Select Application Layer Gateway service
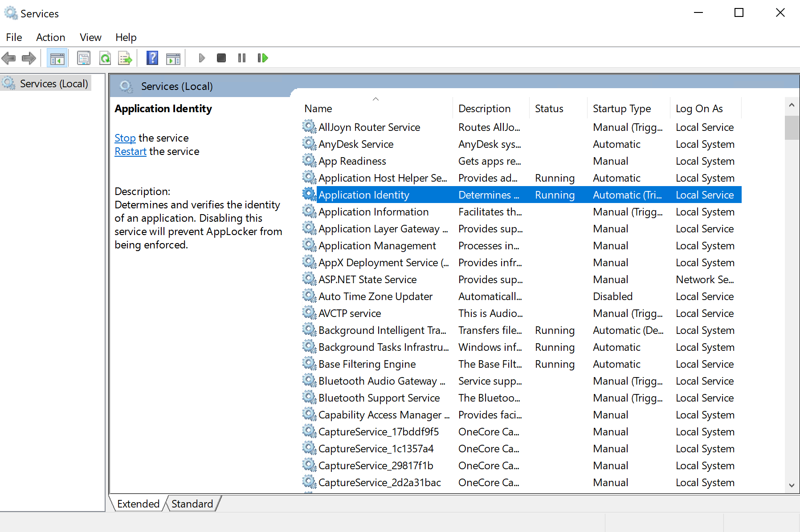 522,228
